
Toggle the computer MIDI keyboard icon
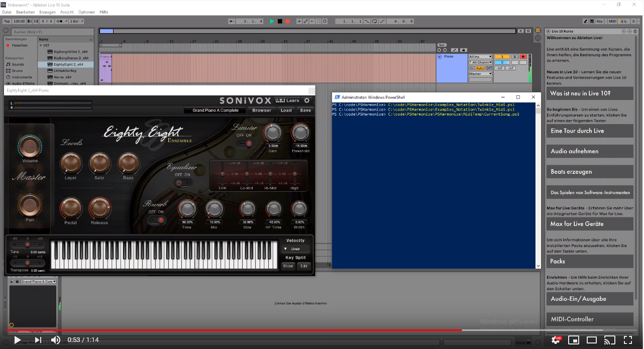(592, 21)
